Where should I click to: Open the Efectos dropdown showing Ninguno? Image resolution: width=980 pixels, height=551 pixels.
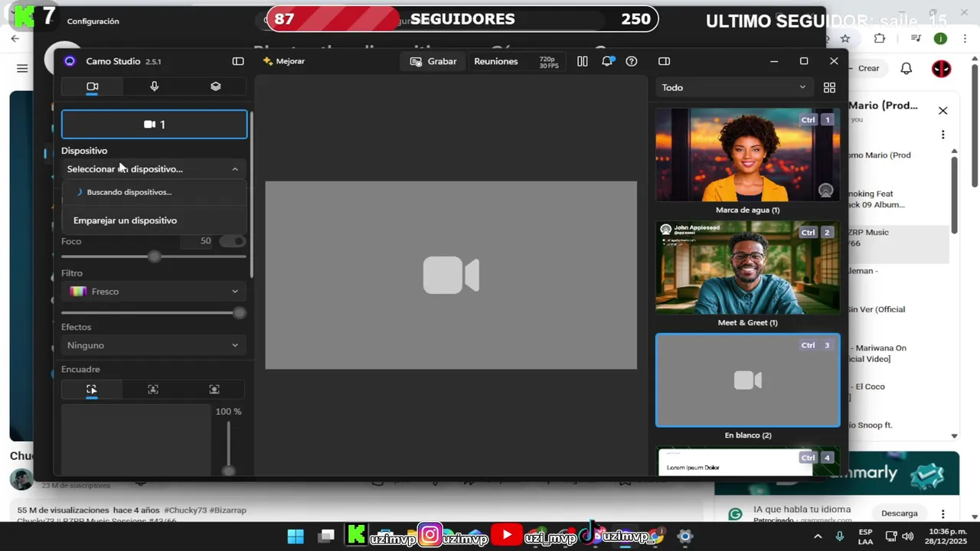pyautogui.click(x=153, y=345)
